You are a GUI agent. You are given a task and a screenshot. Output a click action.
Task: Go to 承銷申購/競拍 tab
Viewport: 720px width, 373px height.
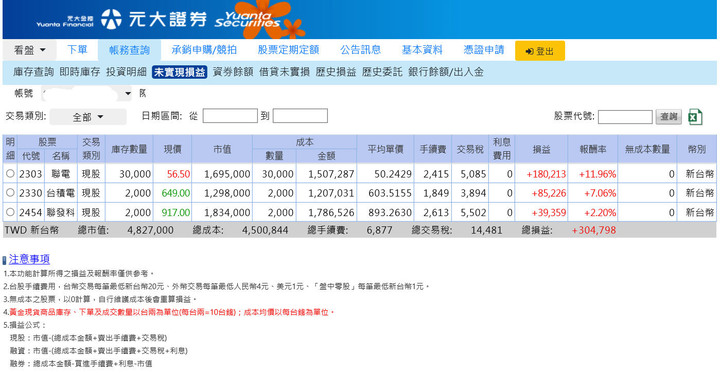(x=204, y=50)
